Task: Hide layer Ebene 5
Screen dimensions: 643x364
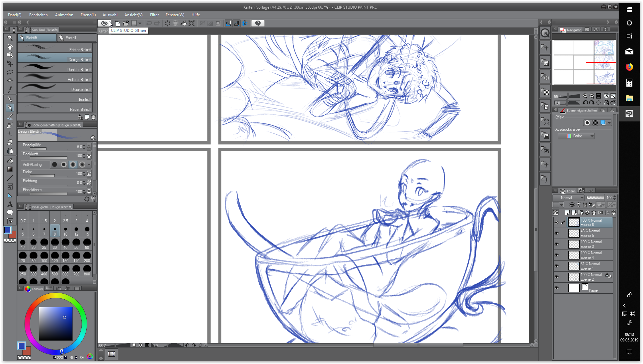Action: 556,233
